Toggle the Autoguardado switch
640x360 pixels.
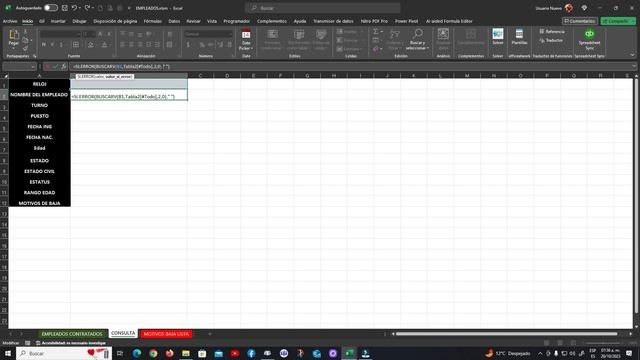(x=51, y=8)
